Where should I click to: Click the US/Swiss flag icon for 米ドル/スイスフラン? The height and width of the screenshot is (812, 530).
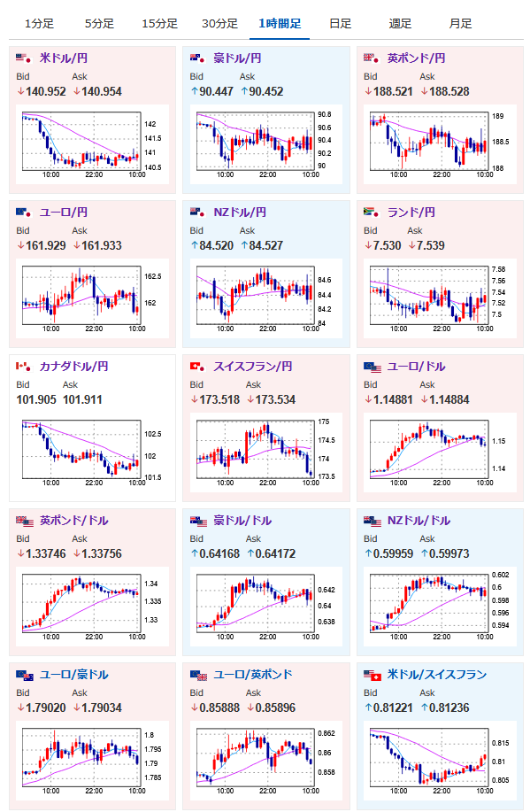tap(373, 676)
